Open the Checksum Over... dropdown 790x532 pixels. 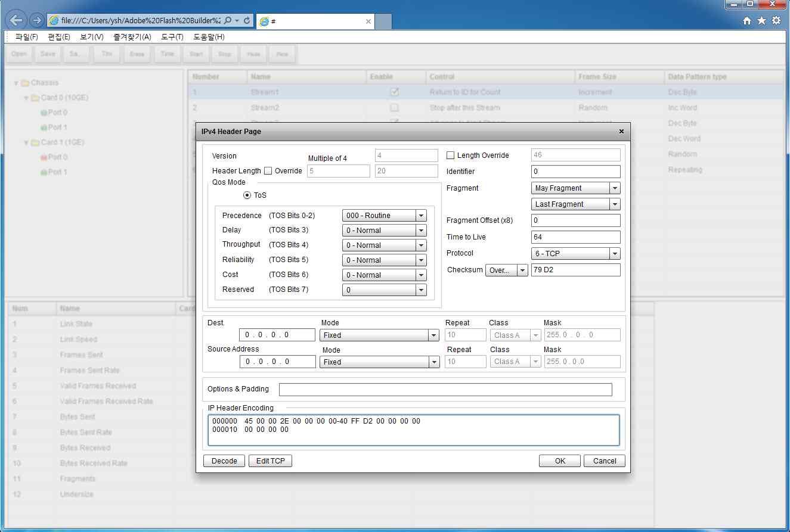click(x=507, y=270)
